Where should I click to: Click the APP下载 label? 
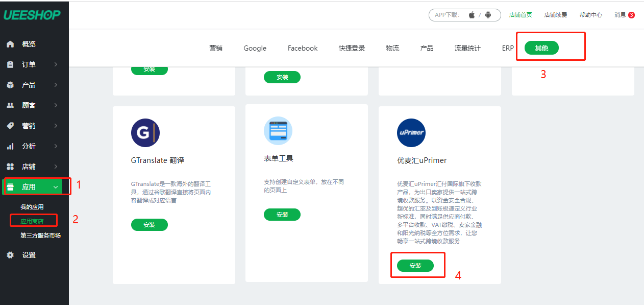tap(448, 15)
